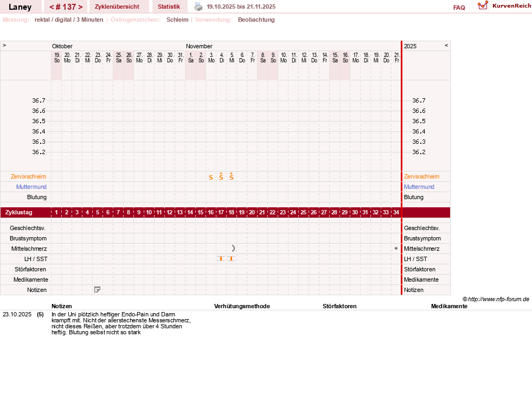
Task: Click the left Notizen row label
Action: coord(37,290)
